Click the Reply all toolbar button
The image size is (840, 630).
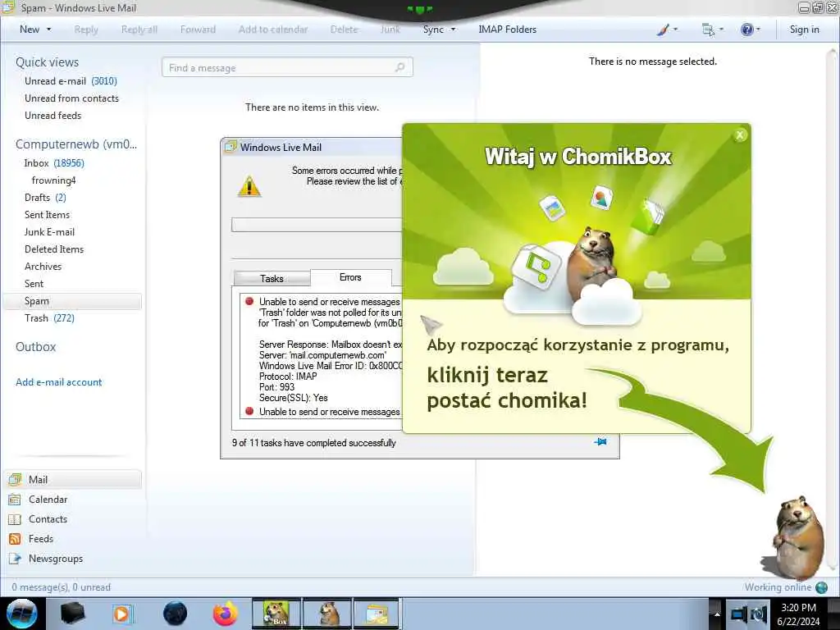139,30
